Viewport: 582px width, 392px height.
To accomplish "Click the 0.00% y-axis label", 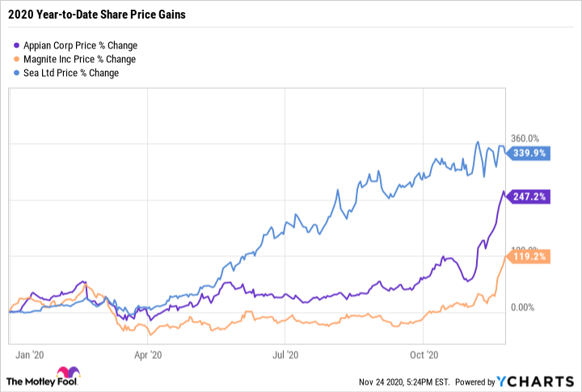I will tap(524, 307).
